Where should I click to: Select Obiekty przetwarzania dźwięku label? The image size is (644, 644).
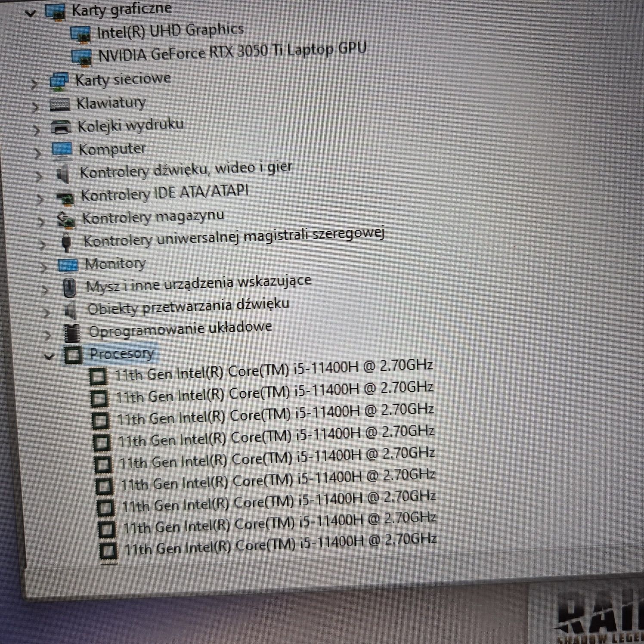click(189, 307)
